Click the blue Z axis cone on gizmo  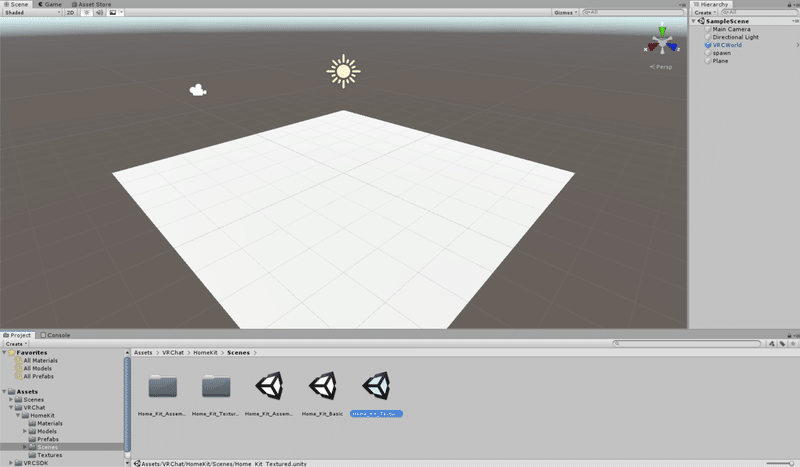coord(672,47)
